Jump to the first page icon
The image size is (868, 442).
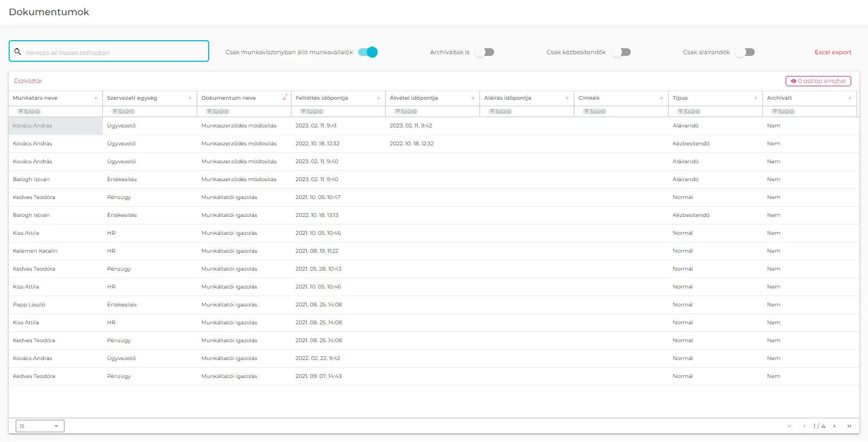(x=789, y=426)
